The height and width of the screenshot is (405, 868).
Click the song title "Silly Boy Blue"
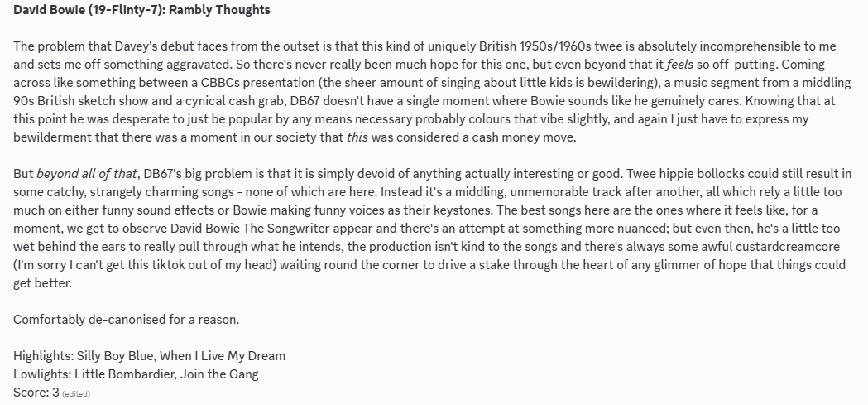[x=127, y=356]
